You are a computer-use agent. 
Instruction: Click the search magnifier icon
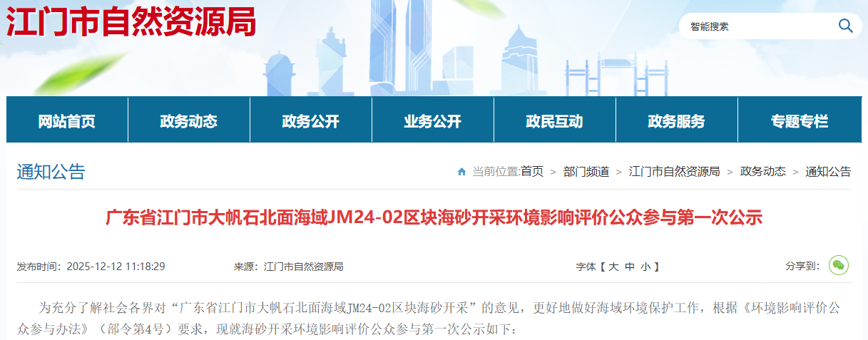845,26
